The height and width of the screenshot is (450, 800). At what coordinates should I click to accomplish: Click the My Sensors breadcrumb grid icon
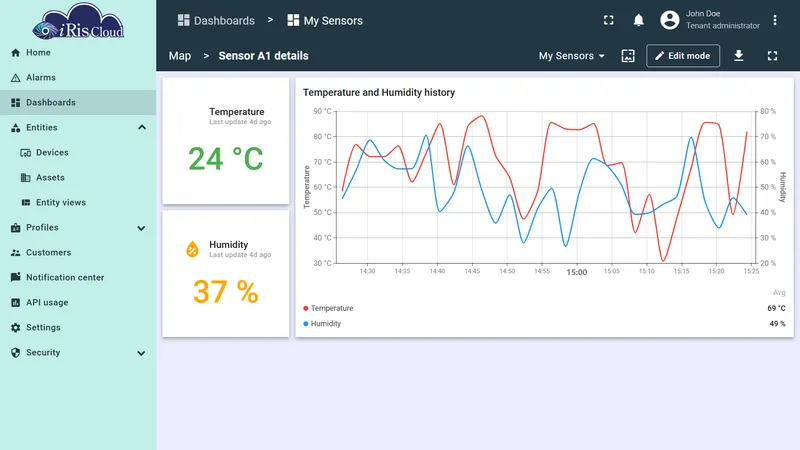293,20
